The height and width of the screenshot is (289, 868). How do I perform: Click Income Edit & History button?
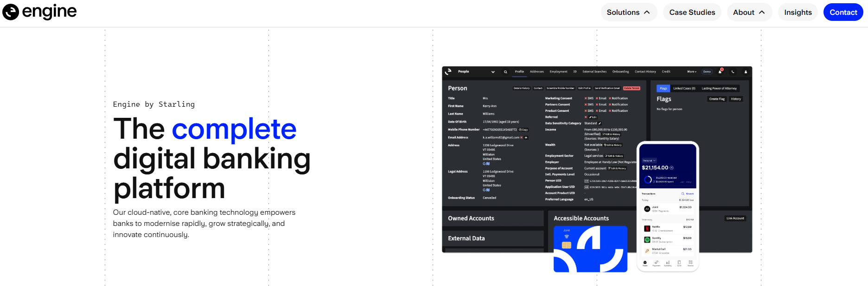612,134
